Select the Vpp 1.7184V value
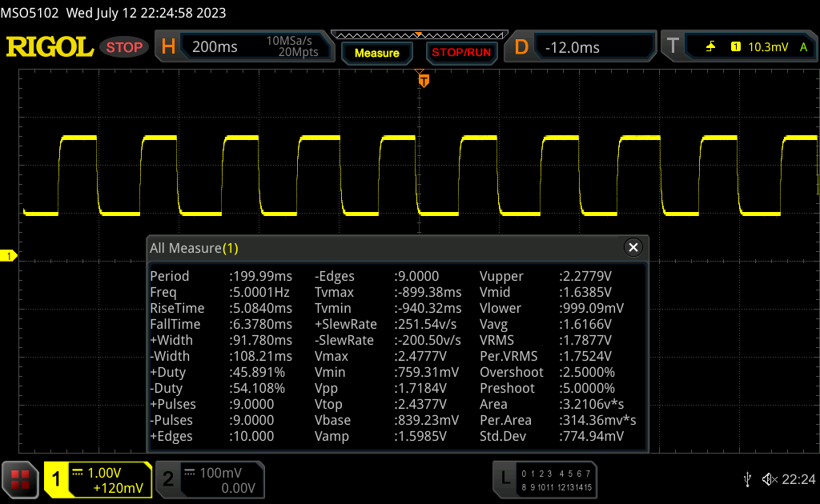This screenshot has width=820, height=504. click(x=420, y=388)
